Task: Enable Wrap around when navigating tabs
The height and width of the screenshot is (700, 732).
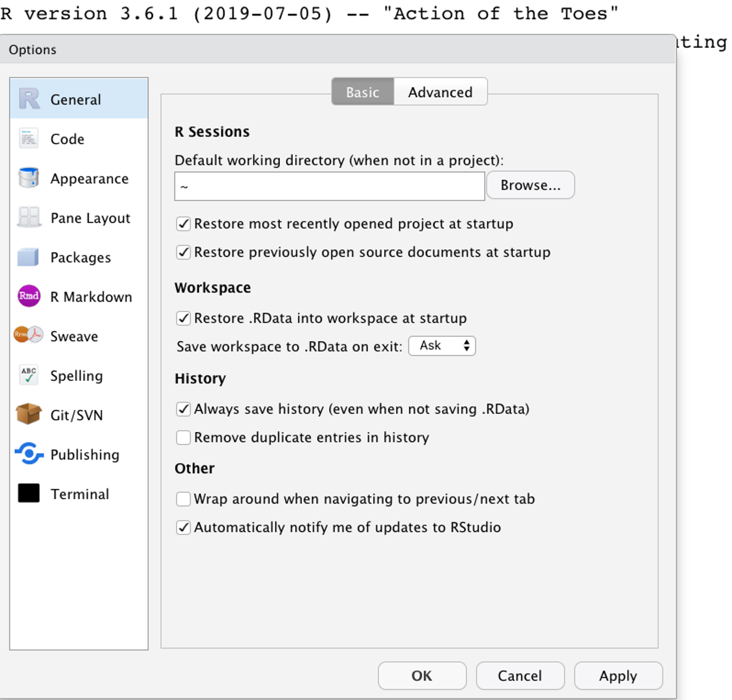Action: 183,499
